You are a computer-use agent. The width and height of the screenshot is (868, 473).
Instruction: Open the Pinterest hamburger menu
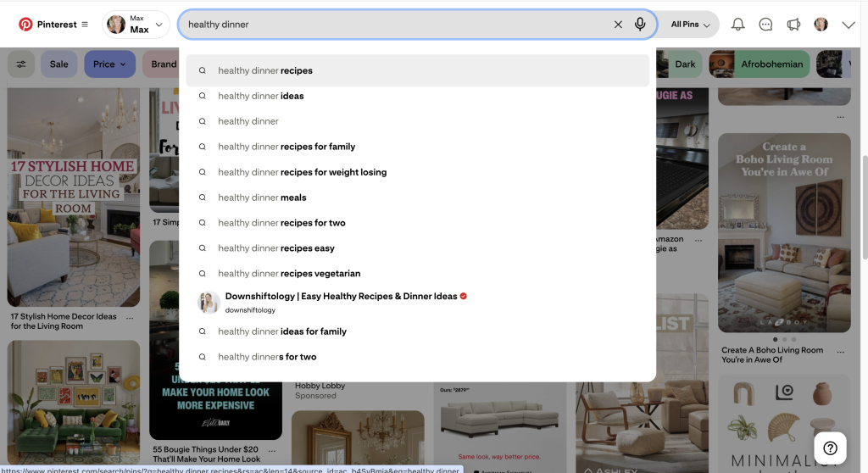coord(85,25)
